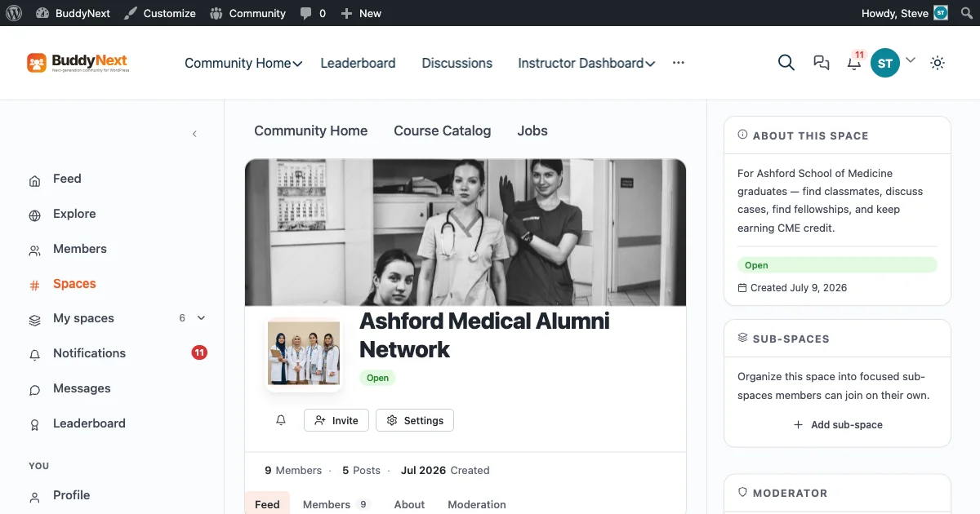Click 9 Members stat text

coord(293,471)
